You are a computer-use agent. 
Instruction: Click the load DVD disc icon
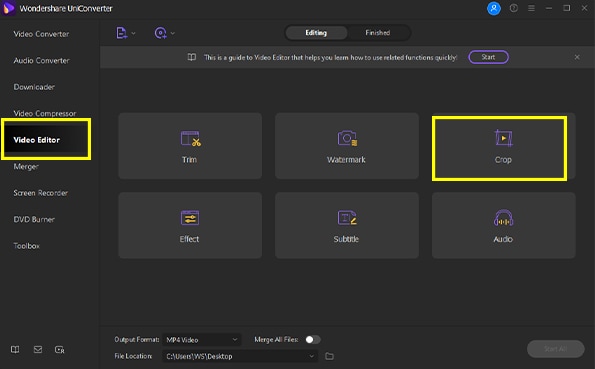point(161,33)
